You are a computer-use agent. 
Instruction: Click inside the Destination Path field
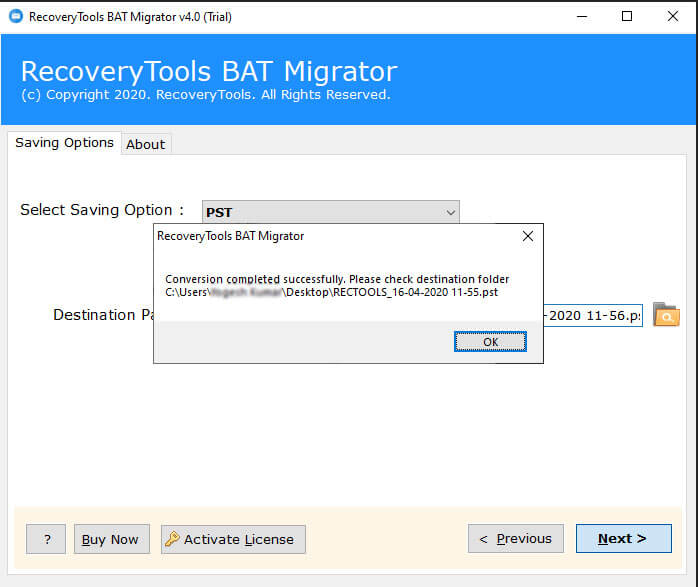click(592, 315)
